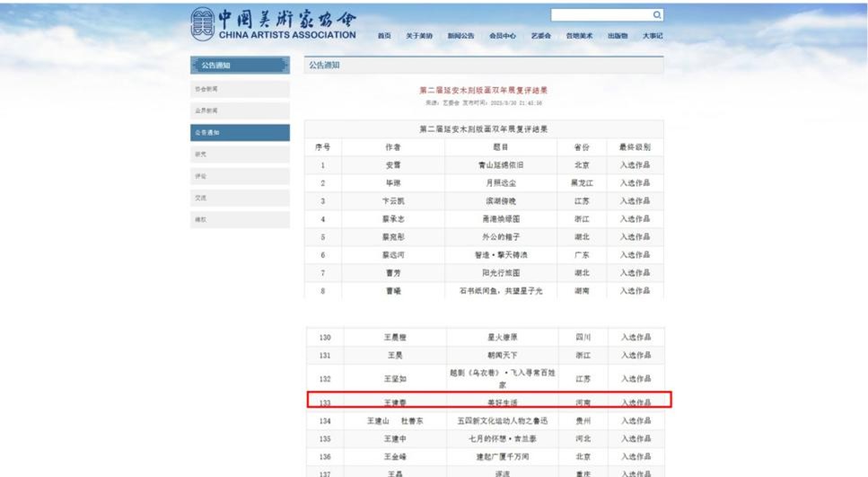Open 业界新闻 in the left sidebar

coord(240,110)
